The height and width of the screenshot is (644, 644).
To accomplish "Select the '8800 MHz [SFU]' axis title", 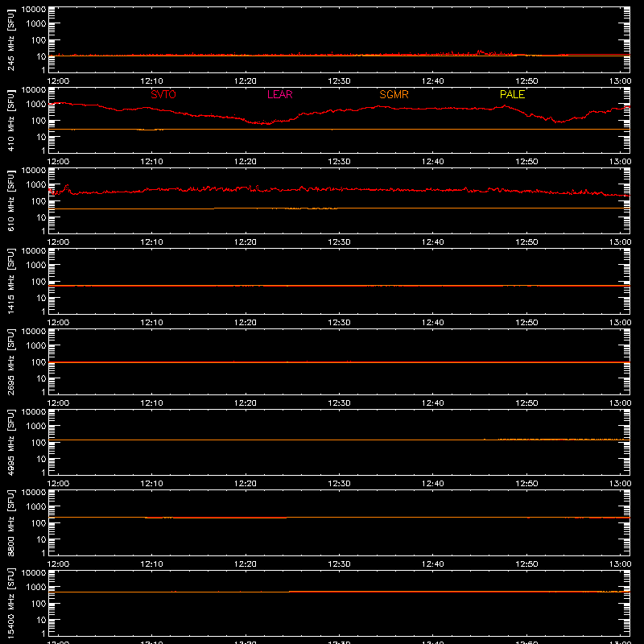I will 11,522.
